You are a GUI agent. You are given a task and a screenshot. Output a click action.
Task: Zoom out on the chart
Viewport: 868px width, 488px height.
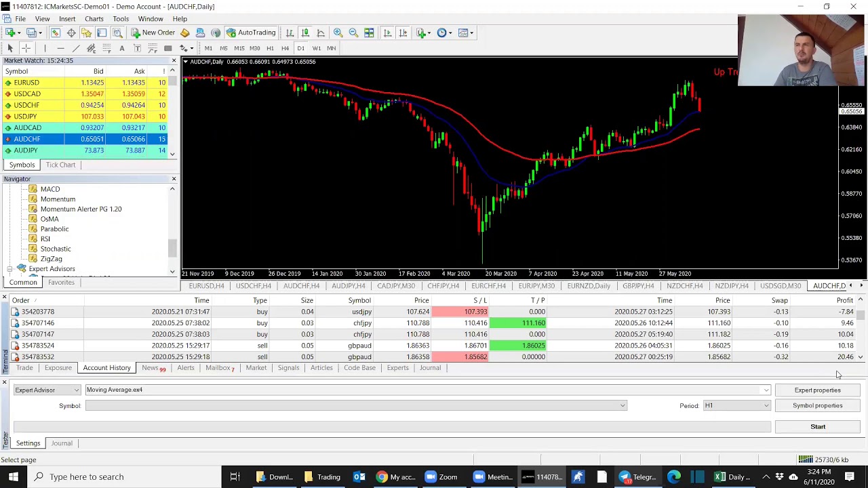[x=353, y=33]
